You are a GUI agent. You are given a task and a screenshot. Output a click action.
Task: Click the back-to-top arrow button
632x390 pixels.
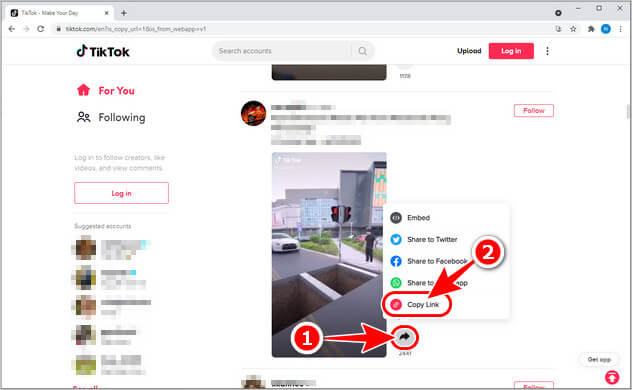(x=612, y=378)
